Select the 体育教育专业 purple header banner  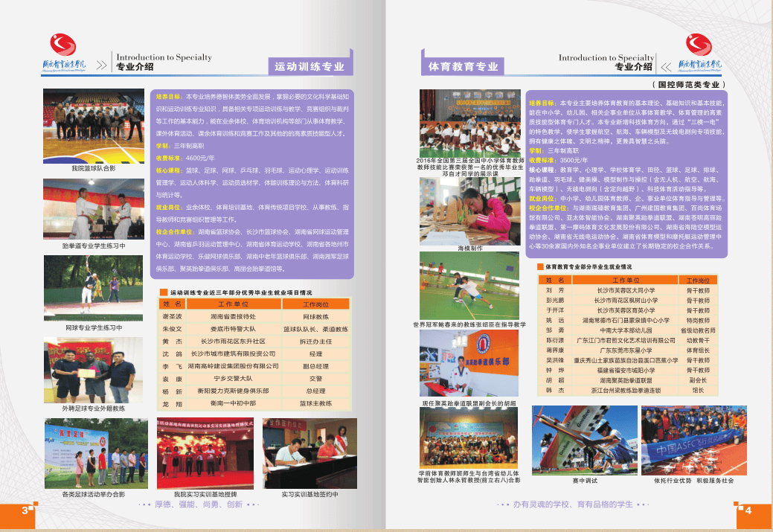point(463,66)
